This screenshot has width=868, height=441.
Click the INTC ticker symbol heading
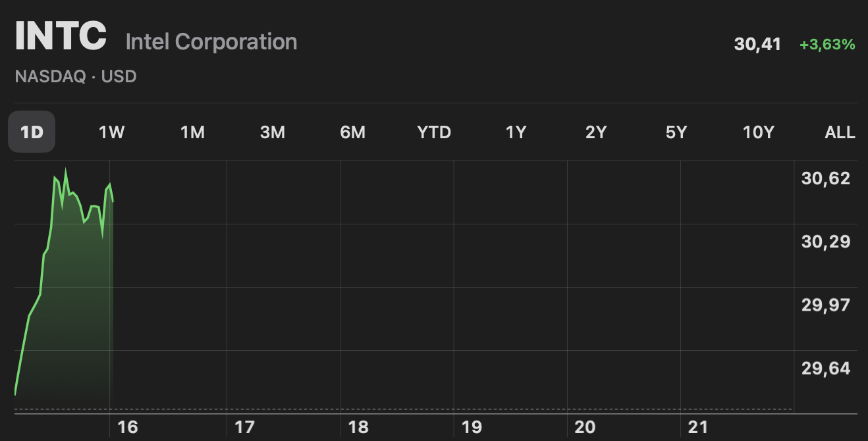click(x=61, y=36)
